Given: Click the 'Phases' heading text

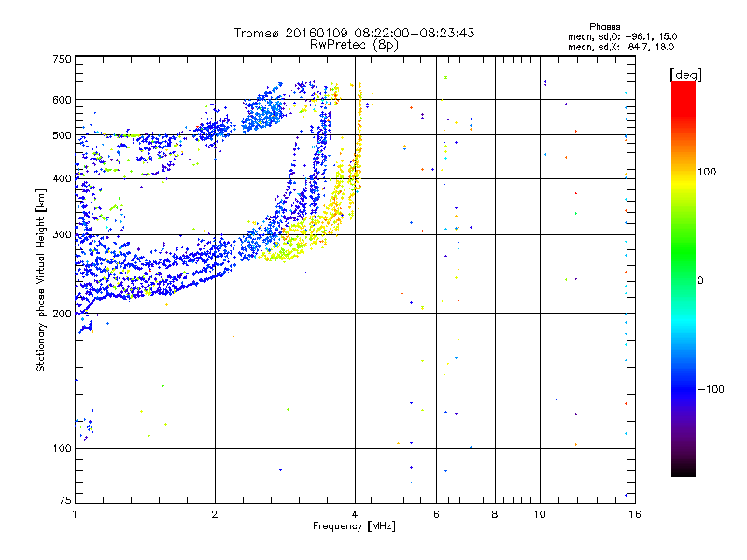Looking at the screenshot, I should tap(604, 27).
